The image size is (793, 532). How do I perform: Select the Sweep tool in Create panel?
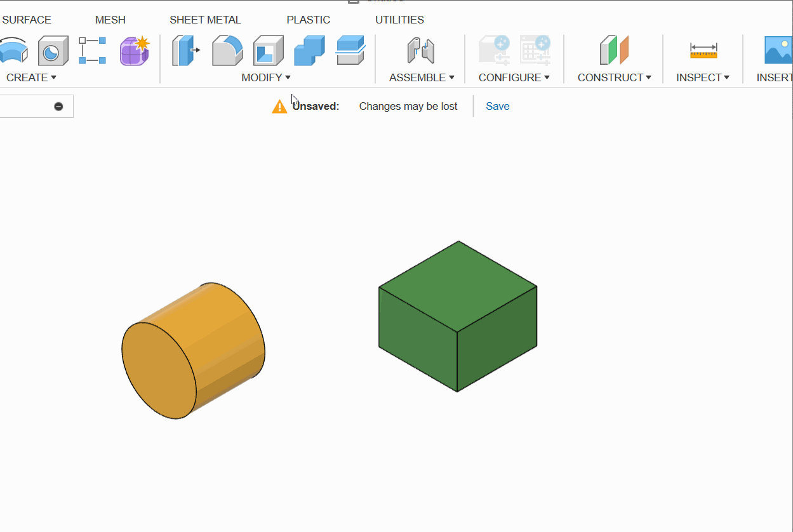tap(14, 51)
